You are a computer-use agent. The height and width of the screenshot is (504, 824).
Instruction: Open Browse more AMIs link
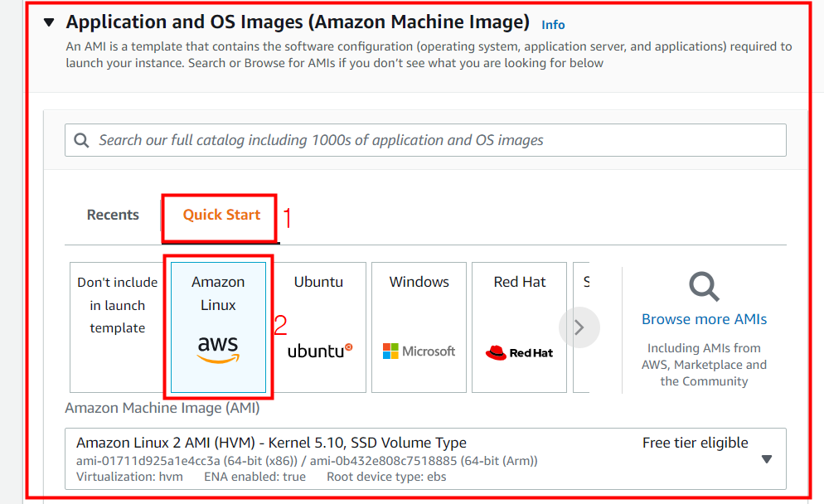(x=704, y=319)
